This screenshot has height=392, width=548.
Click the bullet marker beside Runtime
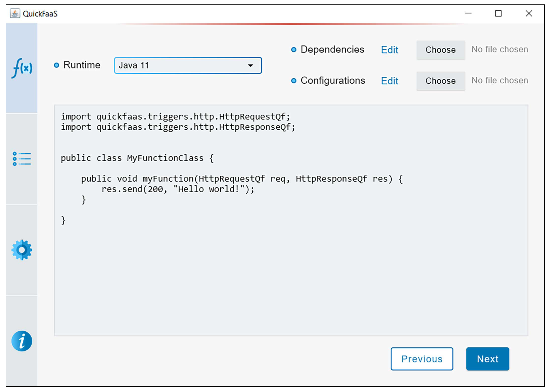point(56,65)
